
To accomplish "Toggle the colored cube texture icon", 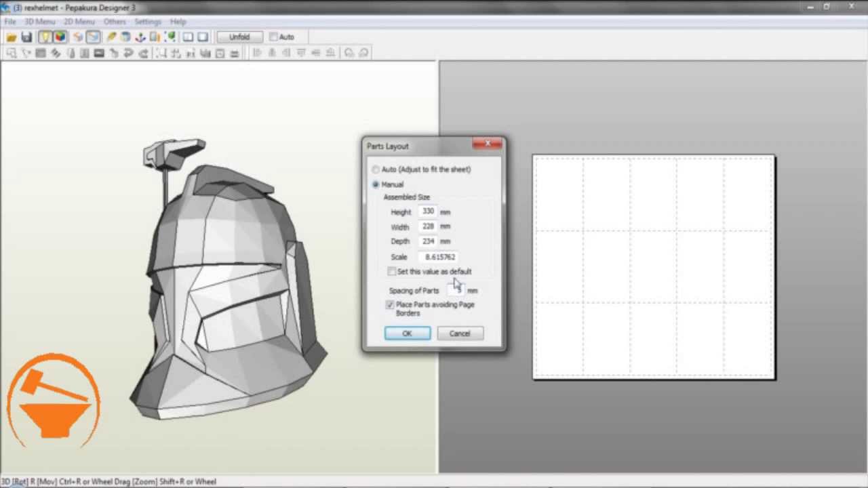I will (x=60, y=37).
